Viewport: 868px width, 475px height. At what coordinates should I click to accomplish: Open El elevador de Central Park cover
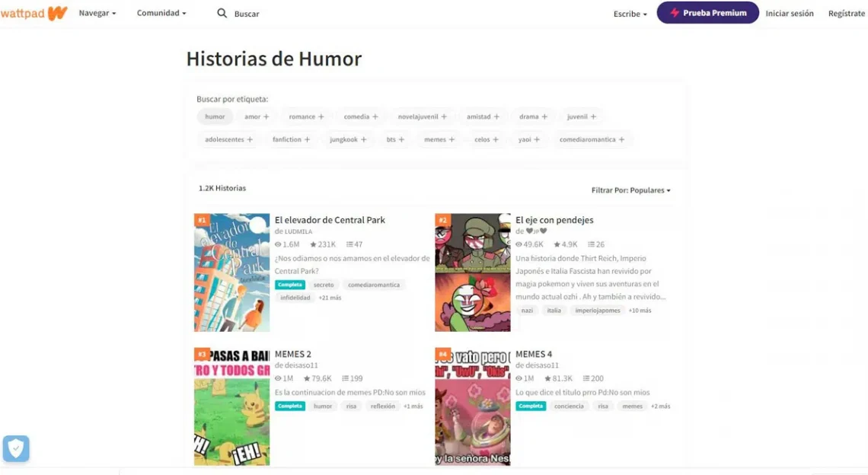232,273
